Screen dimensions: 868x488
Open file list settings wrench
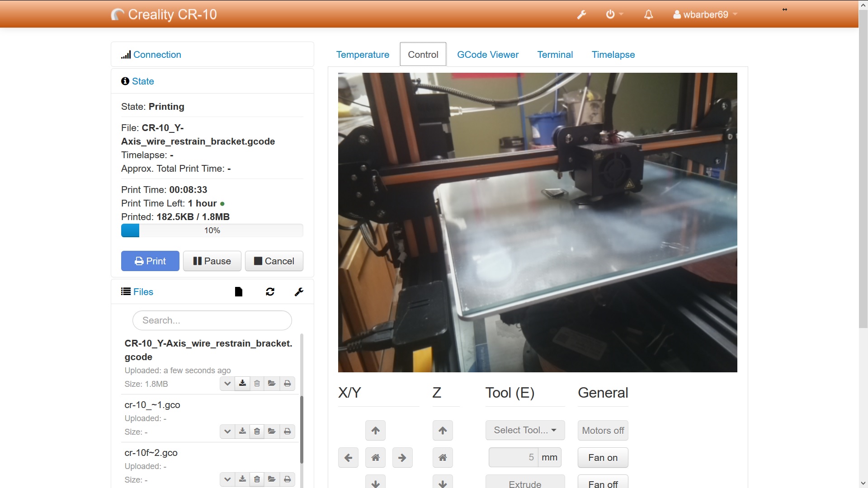(299, 292)
